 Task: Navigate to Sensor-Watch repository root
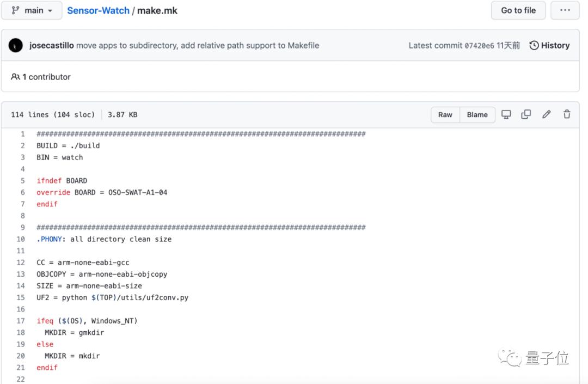tap(98, 10)
